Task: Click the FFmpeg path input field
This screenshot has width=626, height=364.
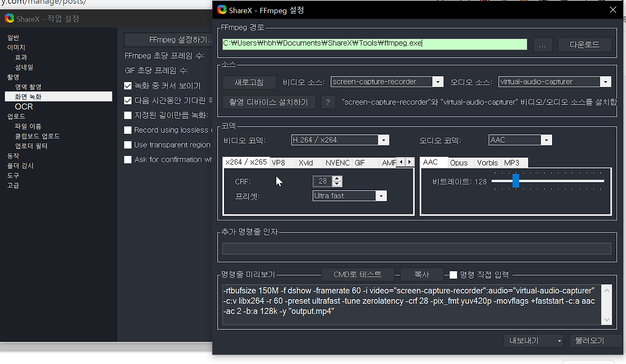Action: [x=375, y=43]
